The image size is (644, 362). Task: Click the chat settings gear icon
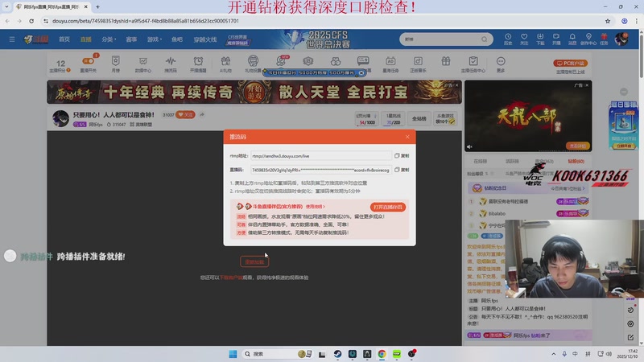coord(630,324)
